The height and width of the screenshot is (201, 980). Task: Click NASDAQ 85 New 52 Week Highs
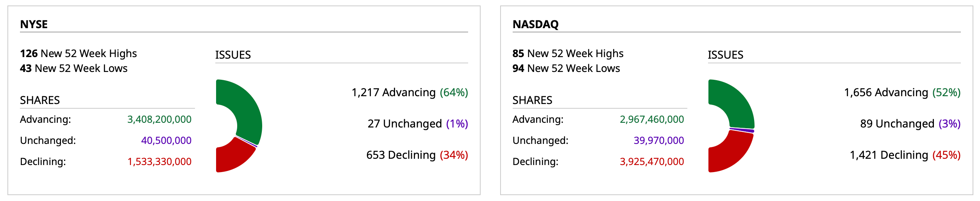tap(568, 53)
